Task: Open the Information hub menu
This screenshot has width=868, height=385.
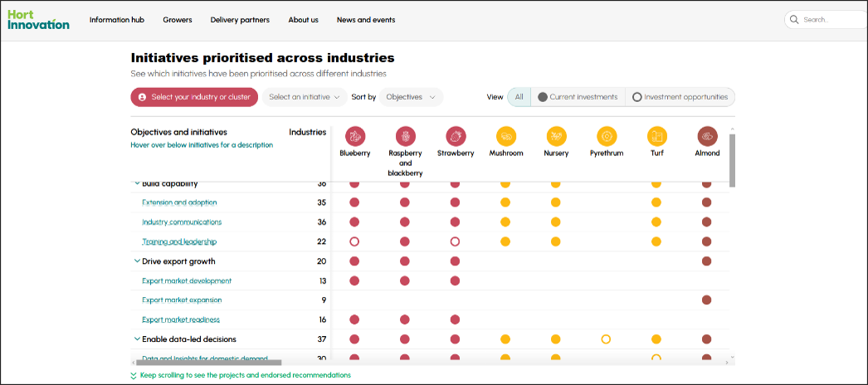Action: pyautogui.click(x=117, y=20)
